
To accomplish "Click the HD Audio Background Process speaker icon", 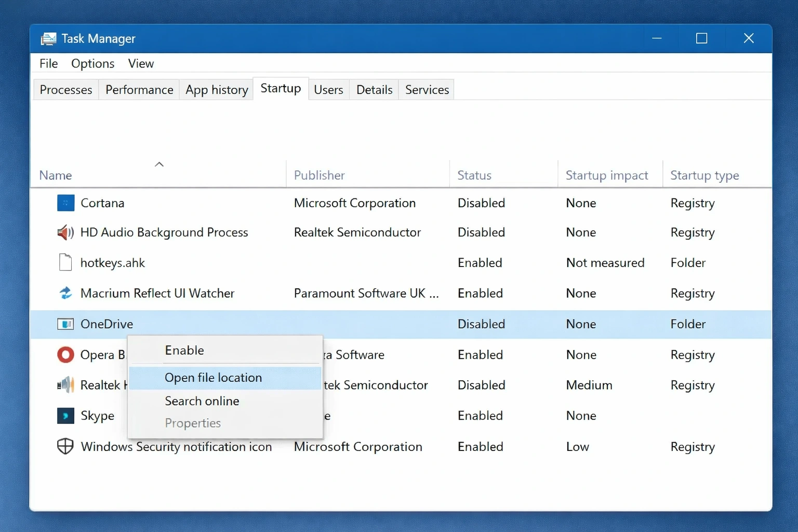I will click(65, 232).
